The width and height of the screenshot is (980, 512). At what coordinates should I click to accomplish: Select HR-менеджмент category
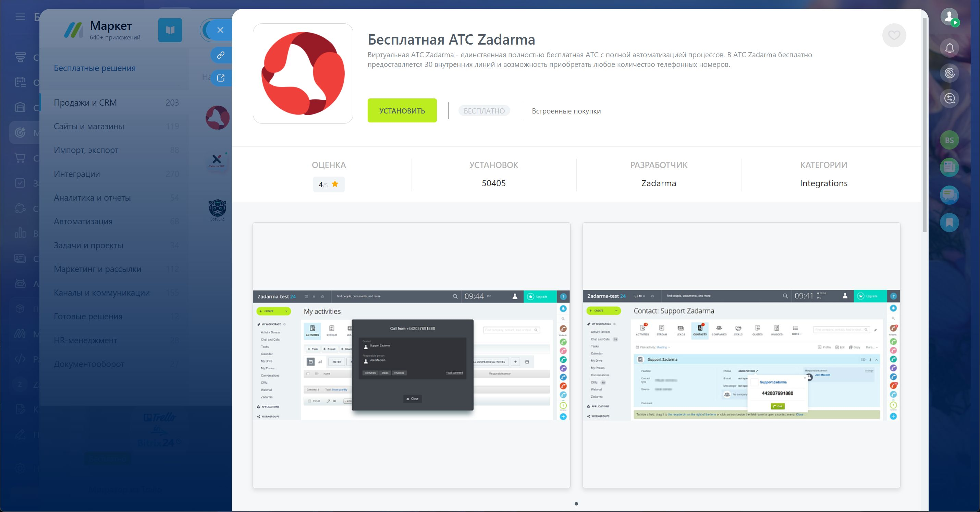116,340
